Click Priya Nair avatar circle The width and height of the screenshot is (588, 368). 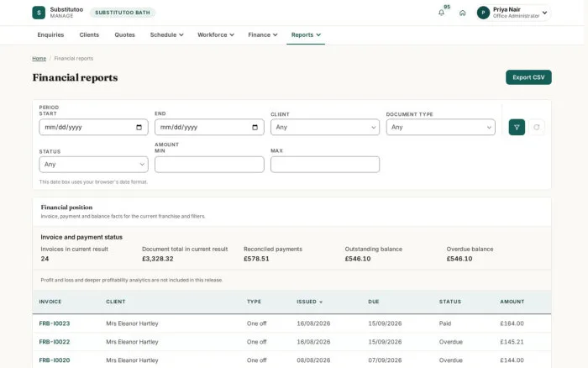pyautogui.click(x=483, y=13)
